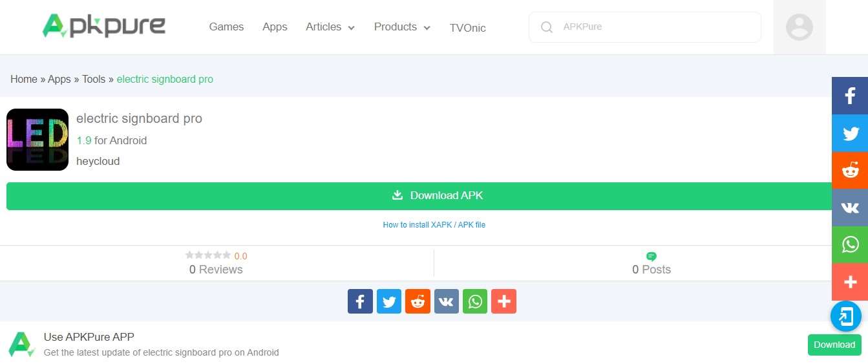Click the search magnifier icon
The image size is (868, 364).
(x=547, y=27)
